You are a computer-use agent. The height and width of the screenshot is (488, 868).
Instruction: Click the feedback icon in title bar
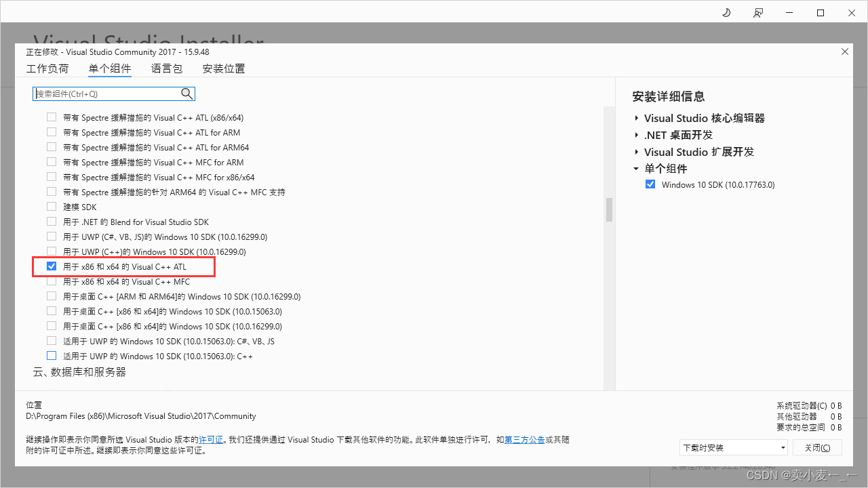pyautogui.click(x=757, y=13)
